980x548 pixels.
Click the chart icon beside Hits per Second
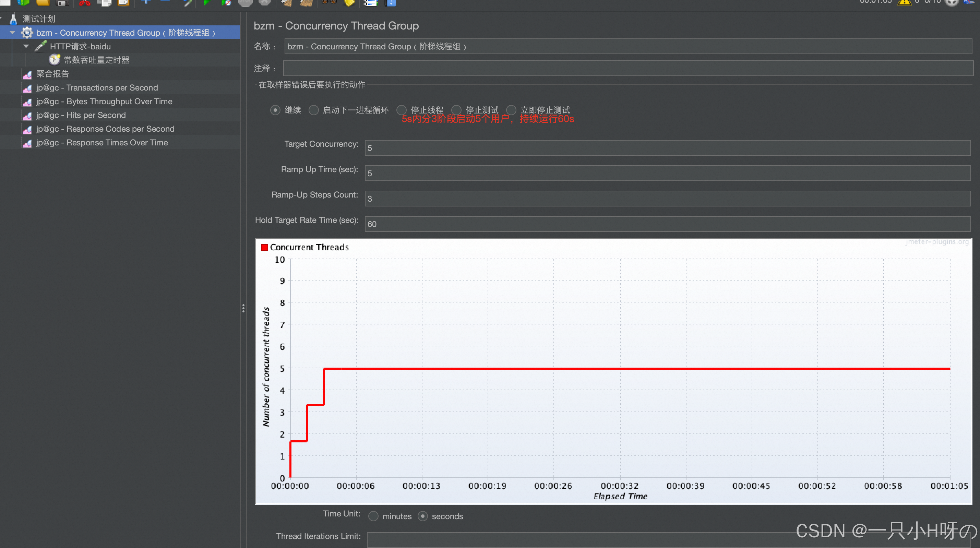pos(27,116)
